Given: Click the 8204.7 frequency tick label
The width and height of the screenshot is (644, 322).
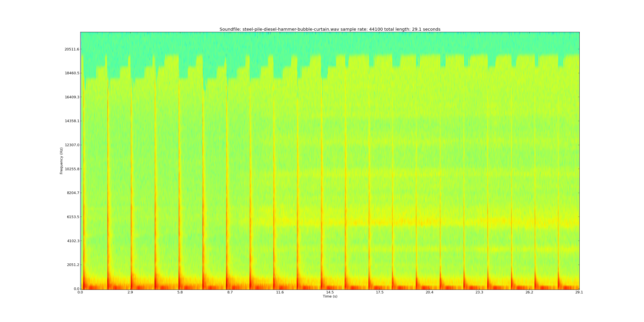Looking at the screenshot, I should click(x=73, y=193).
